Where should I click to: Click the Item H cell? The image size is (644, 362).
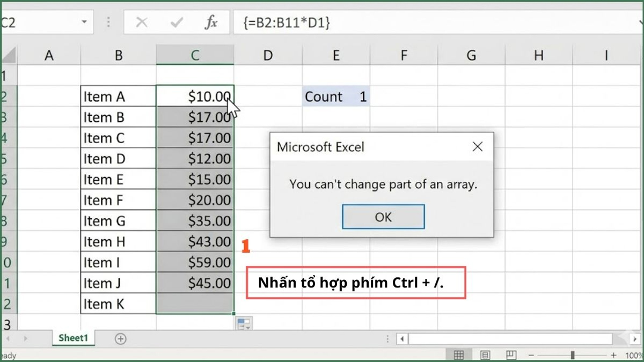pos(119,242)
